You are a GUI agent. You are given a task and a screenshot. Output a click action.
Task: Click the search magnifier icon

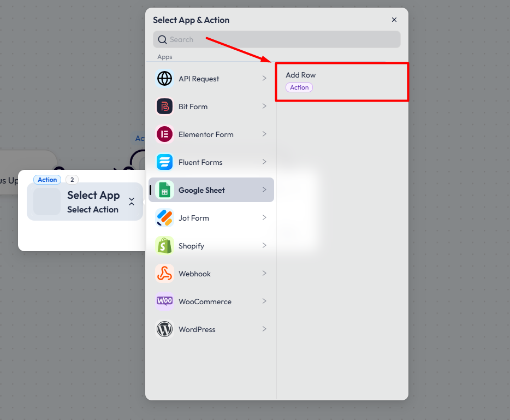(162, 39)
